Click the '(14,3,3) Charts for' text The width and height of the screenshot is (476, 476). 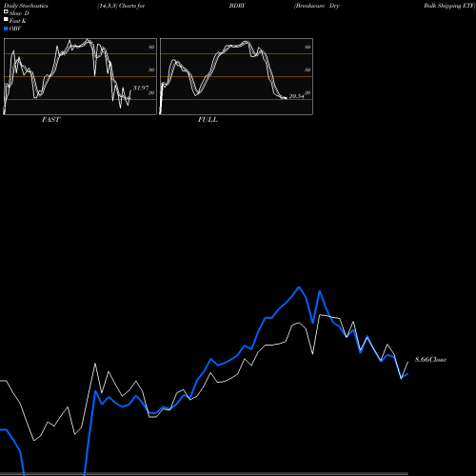121,6
